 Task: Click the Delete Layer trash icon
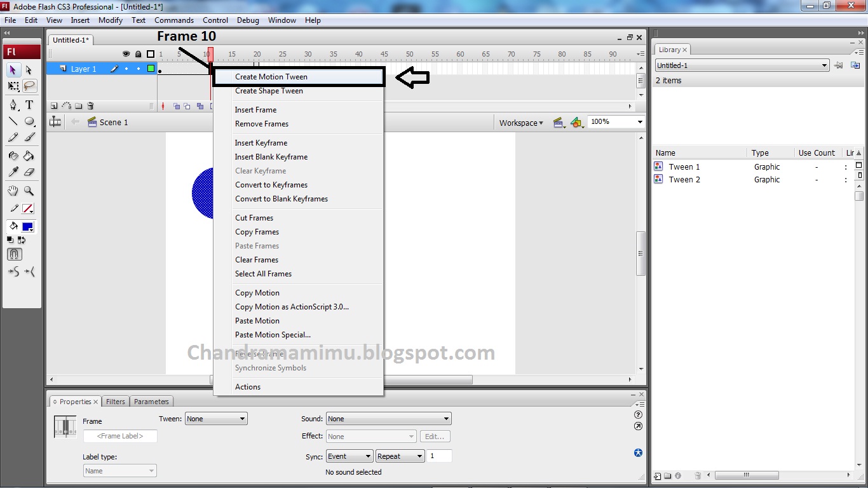tap(90, 106)
